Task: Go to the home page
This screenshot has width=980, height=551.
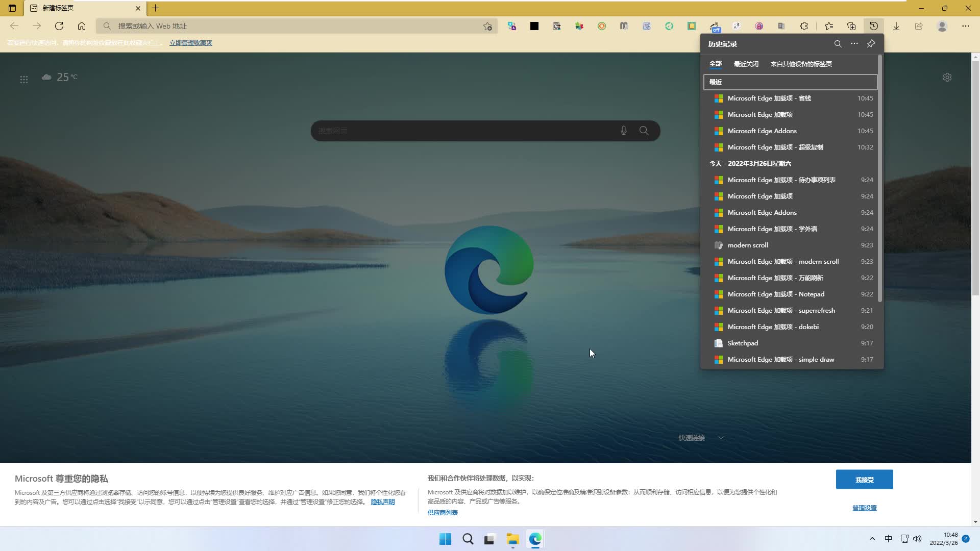Action: [x=82, y=26]
